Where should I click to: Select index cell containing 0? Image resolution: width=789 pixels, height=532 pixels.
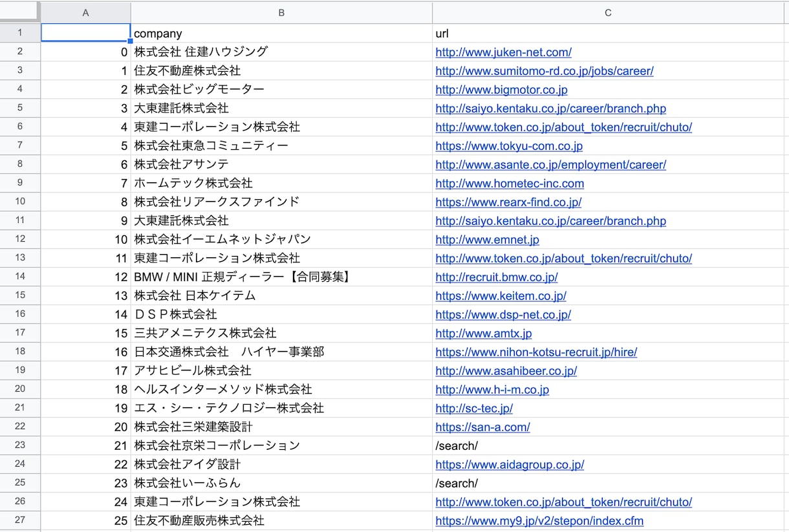click(x=85, y=52)
